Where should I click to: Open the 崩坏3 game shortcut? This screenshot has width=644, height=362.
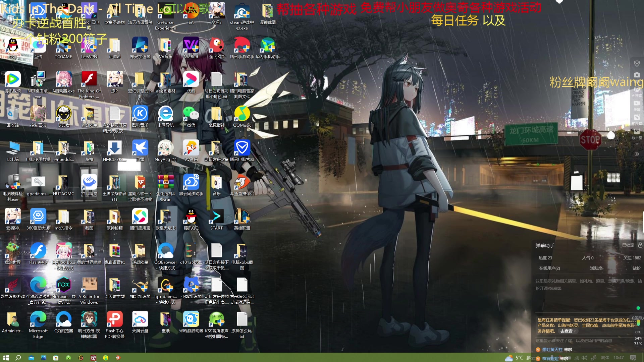click(216, 14)
